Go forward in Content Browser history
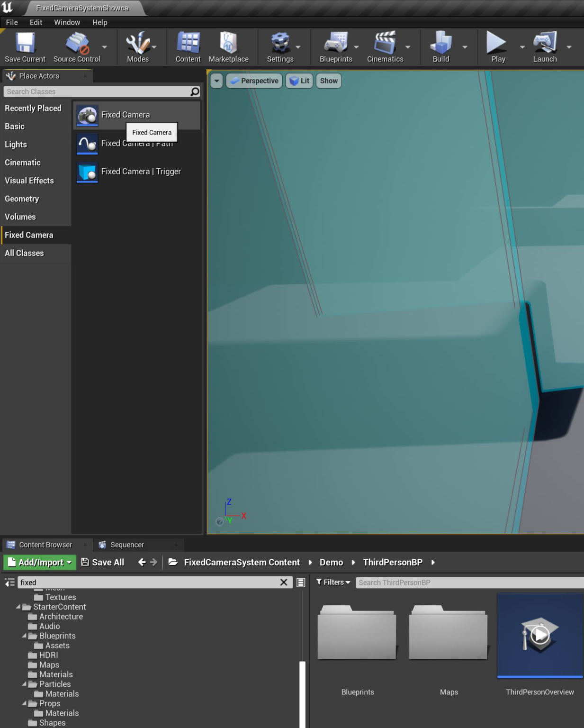The image size is (584, 728). pos(153,562)
